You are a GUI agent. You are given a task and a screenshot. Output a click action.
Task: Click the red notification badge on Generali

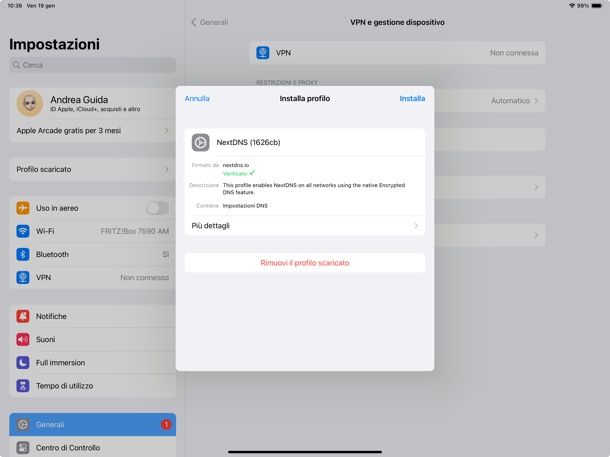(166, 424)
